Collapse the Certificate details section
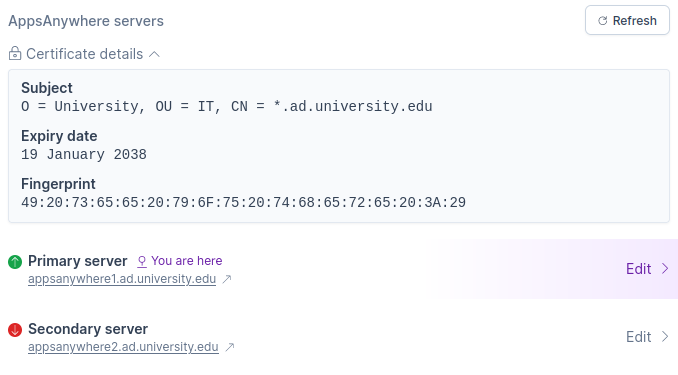Viewport: 678px width, 375px height. (84, 54)
